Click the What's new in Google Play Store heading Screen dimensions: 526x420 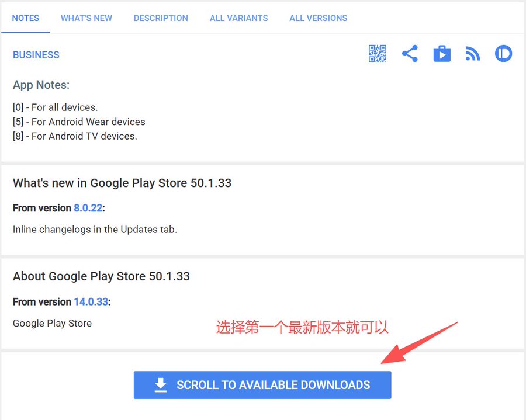pos(122,183)
